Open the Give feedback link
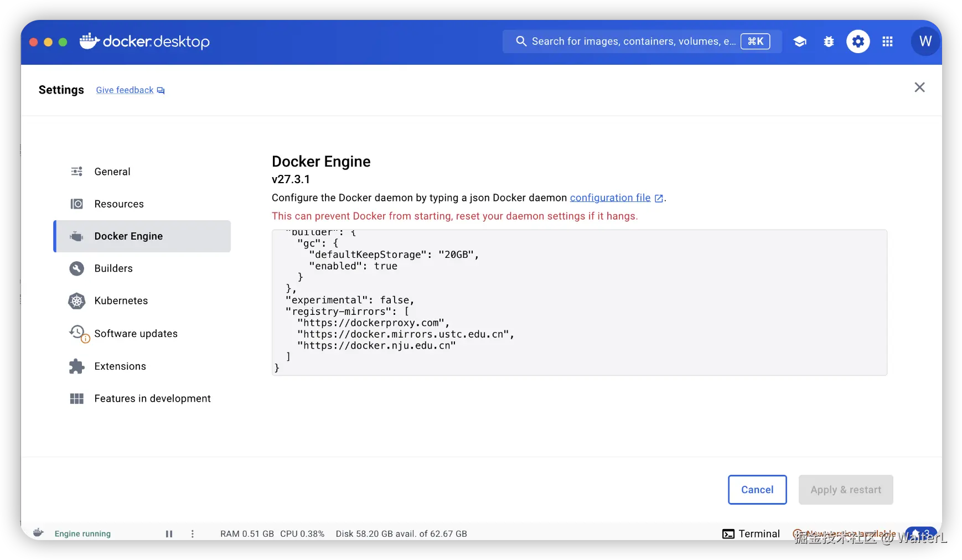This screenshot has width=962, height=560. coord(130,90)
